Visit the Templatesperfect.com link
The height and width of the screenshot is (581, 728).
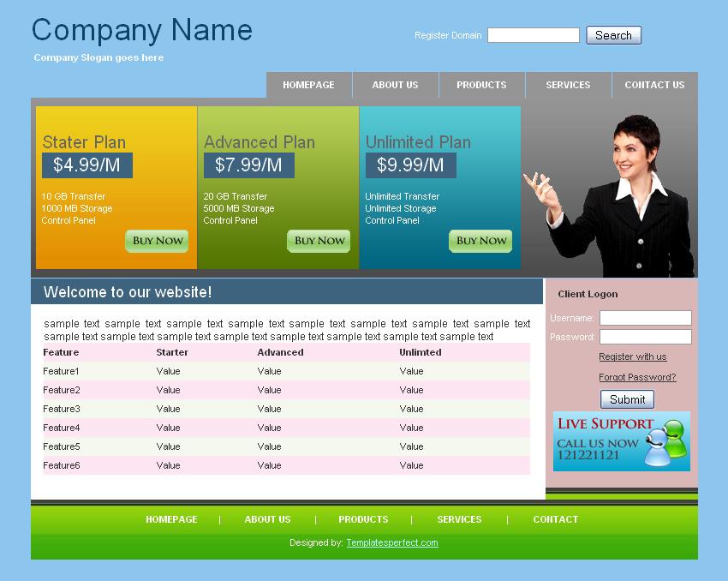click(392, 542)
